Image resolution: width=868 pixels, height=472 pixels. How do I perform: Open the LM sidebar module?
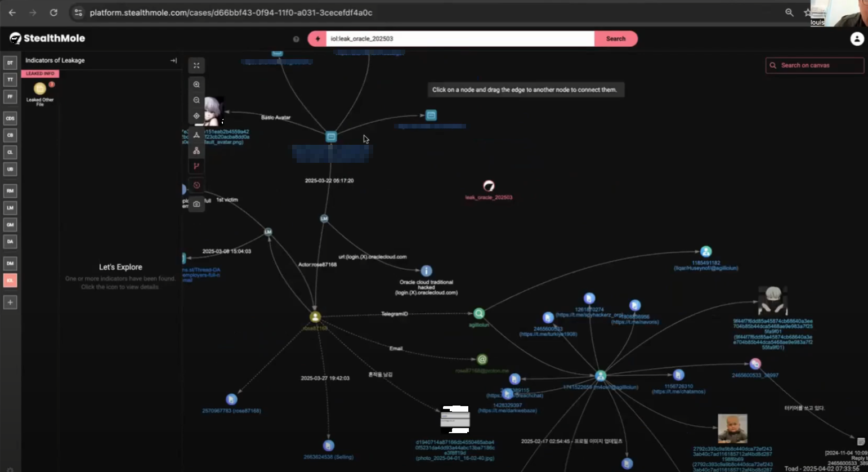(10, 208)
